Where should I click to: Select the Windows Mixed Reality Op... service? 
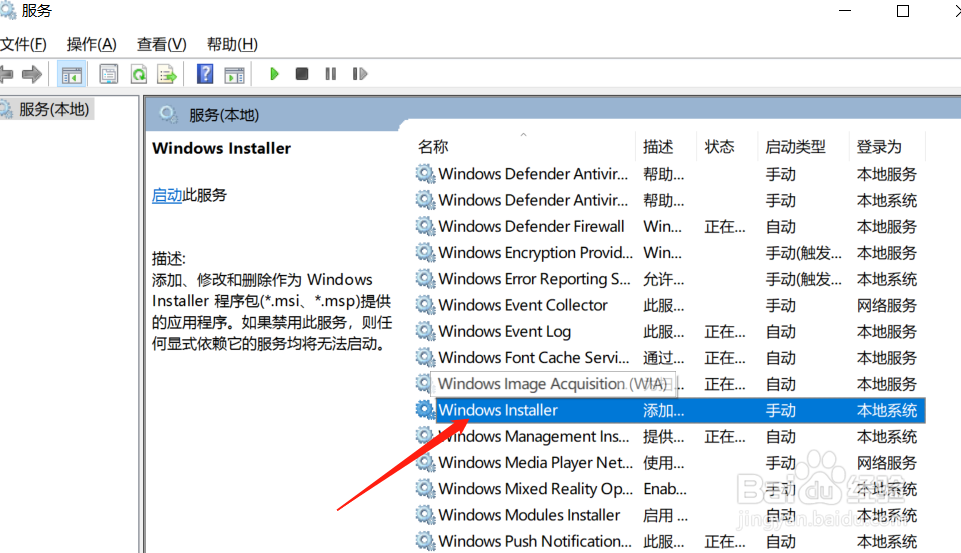tap(536, 489)
